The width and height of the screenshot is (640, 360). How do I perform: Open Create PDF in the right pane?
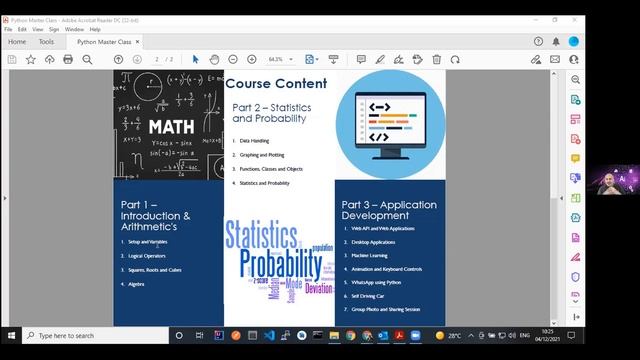point(576,139)
